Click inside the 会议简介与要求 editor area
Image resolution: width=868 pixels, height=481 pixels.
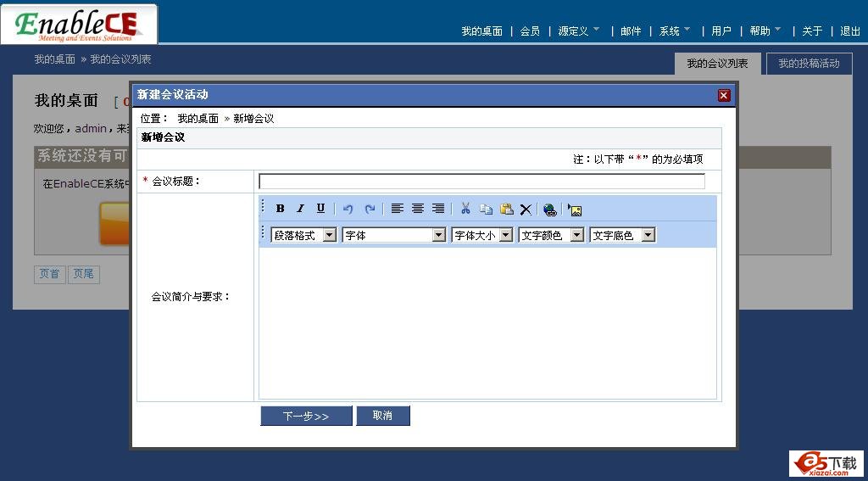pos(487,323)
